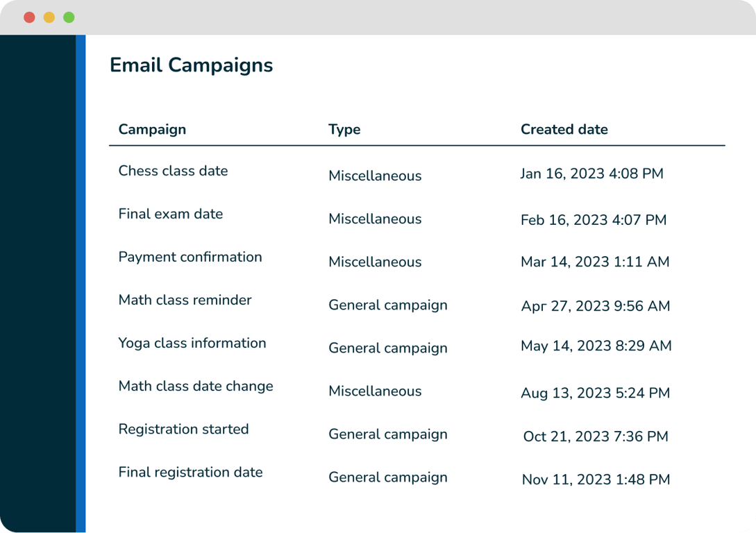Screen dimensions: 756x533
Task: Open the Math class date change campaign
Action: tap(196, 386)
